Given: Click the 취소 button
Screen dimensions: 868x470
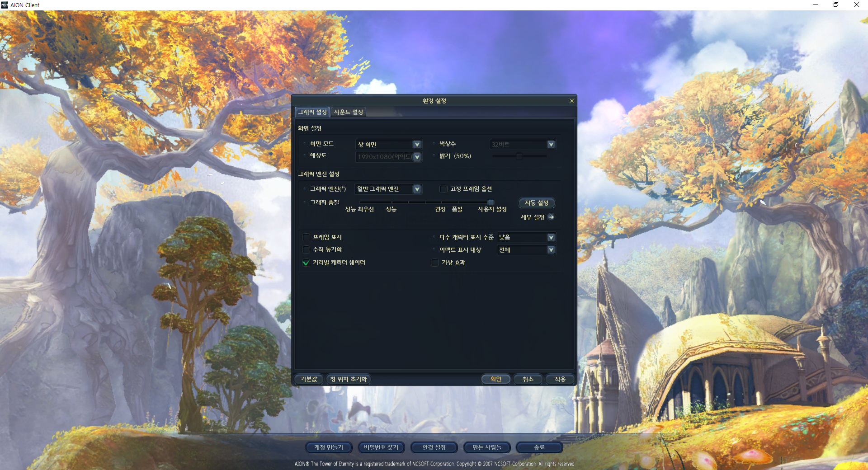Looking at the screenshot, I should tap(528, 379).
